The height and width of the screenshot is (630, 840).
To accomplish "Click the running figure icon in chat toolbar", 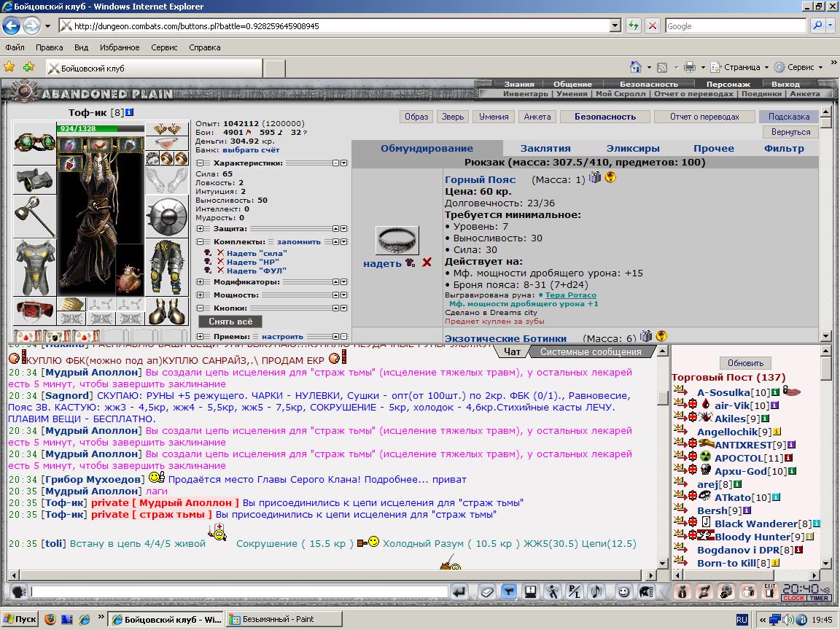I will pyautogui.click(x=552, y=591).
